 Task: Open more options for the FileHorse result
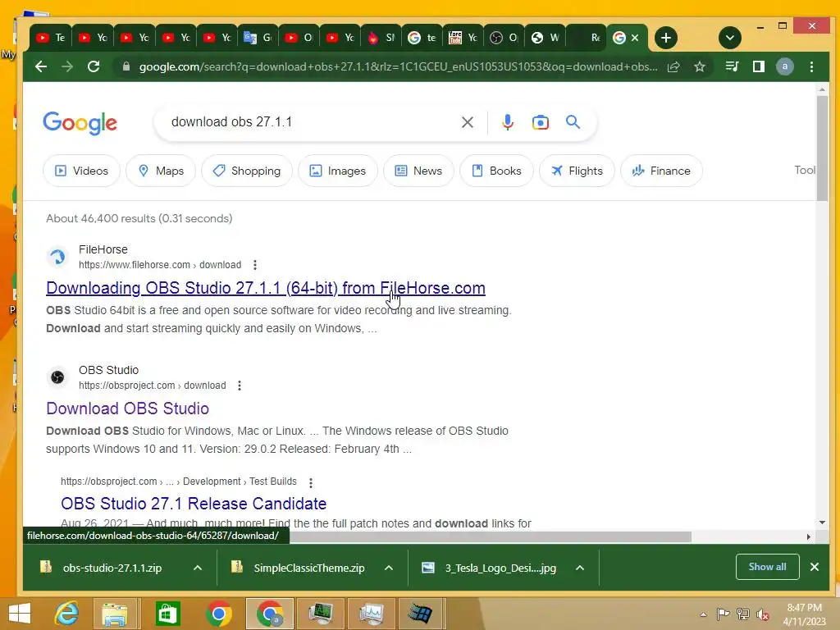(x=255, y=265)
